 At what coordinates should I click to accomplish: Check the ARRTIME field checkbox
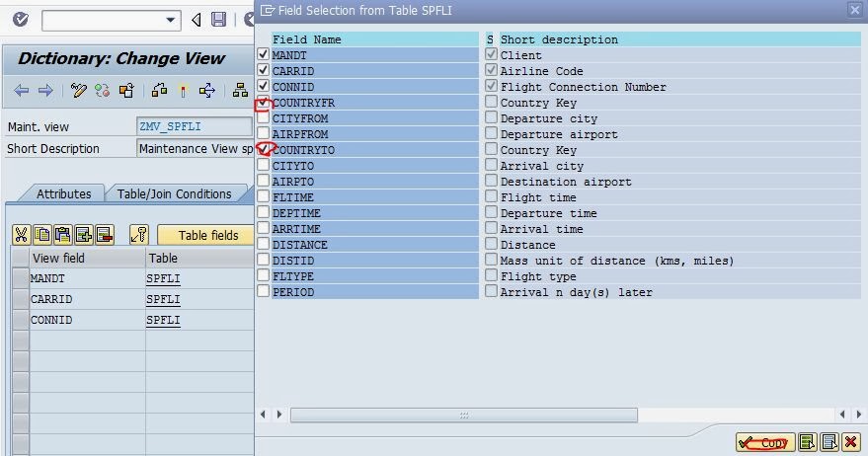(x=263, y=228)
